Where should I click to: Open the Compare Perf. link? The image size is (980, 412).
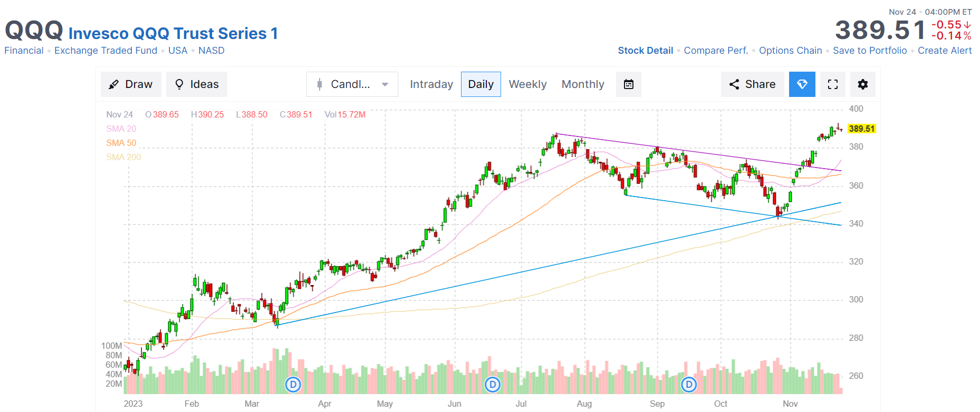(x=716, y=51)
